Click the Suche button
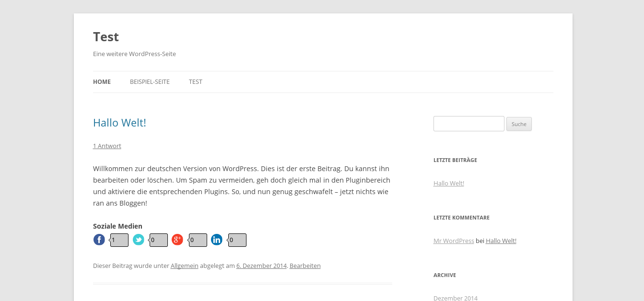This screenshot has width=644, height=301. 519,124
